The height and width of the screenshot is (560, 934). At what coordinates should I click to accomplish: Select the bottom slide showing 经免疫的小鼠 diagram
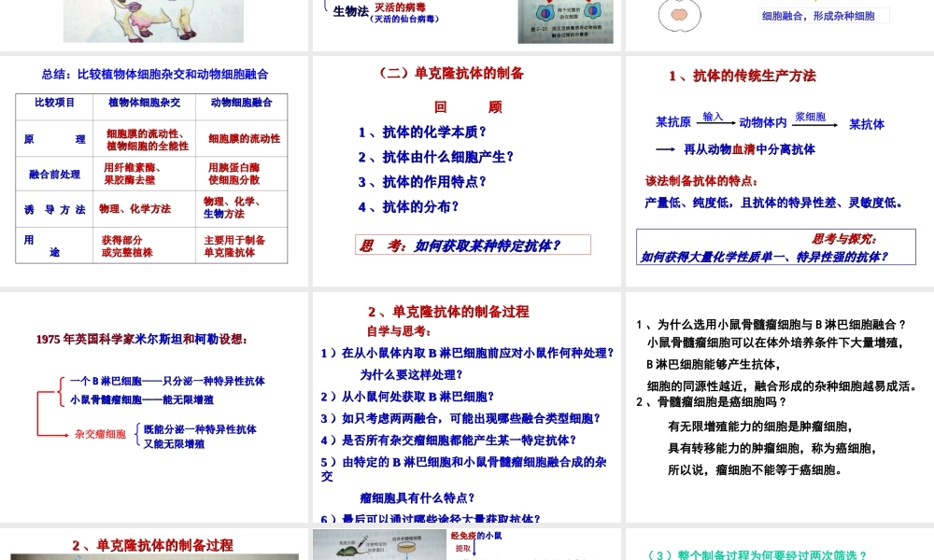(x=466, y=544)
